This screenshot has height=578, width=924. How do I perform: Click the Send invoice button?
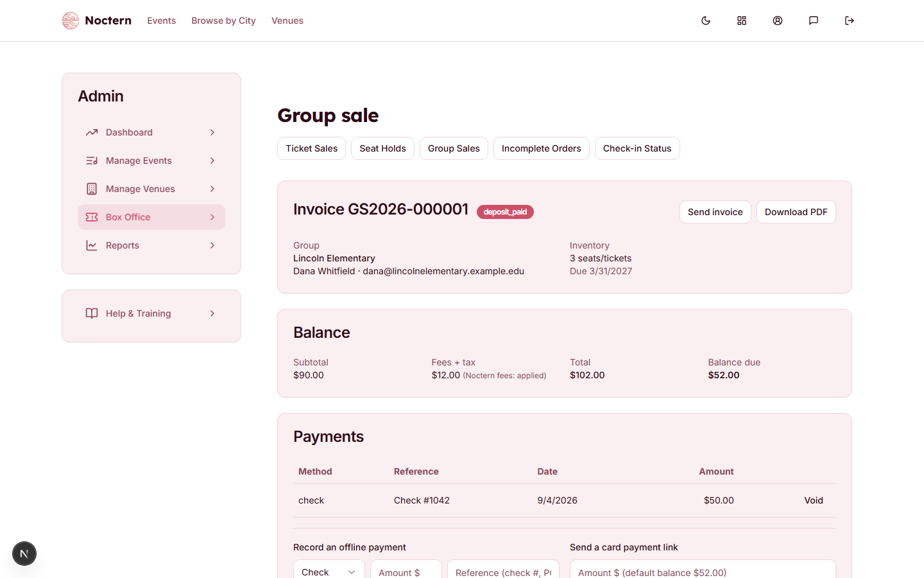pos(715,212)
